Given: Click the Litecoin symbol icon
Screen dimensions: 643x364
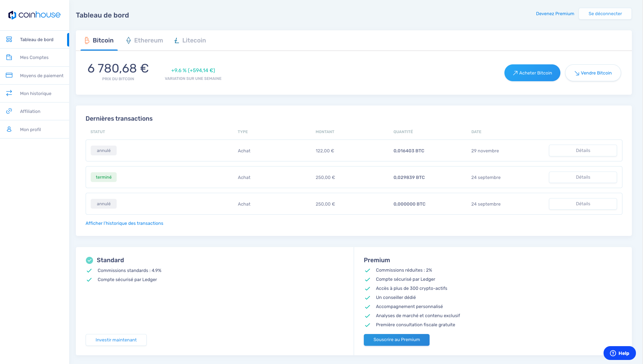Looking at the screenshot, I should [x=176, y=40].
